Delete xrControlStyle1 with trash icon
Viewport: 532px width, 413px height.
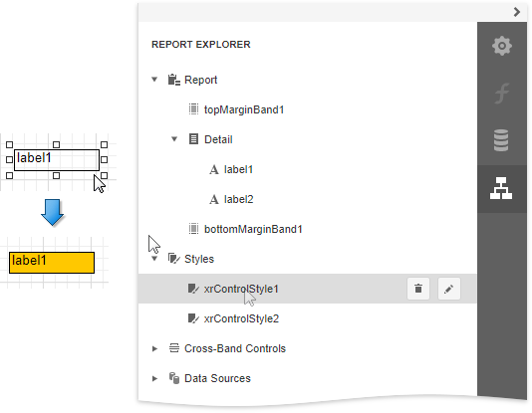pyautogui.click(x=418, y=289)
